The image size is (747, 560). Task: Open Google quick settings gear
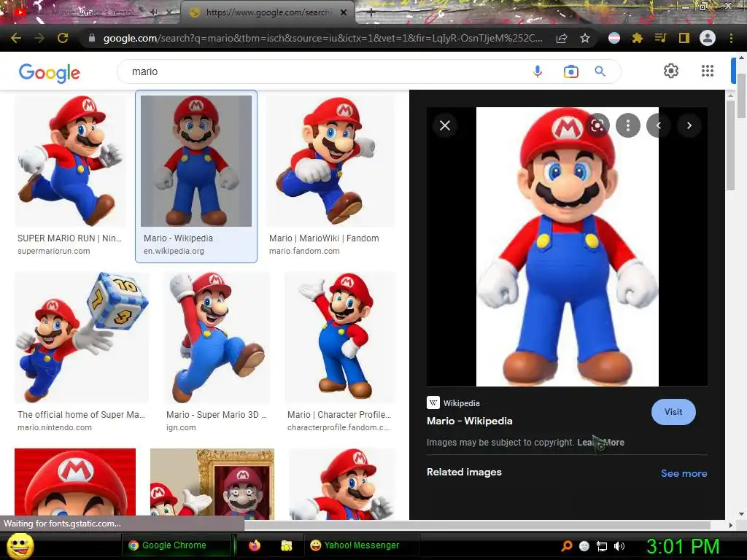point(671,71)
